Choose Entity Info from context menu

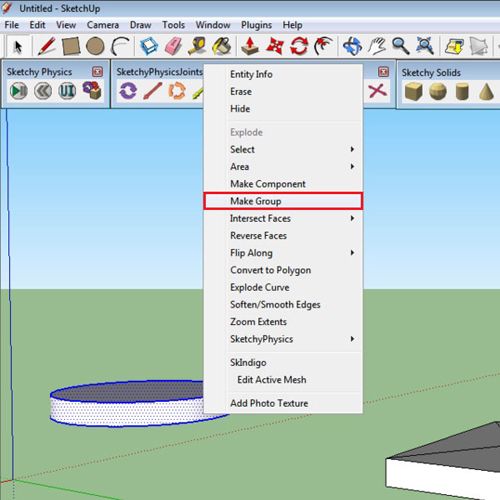pyautogui.click(x=283, y=74)
